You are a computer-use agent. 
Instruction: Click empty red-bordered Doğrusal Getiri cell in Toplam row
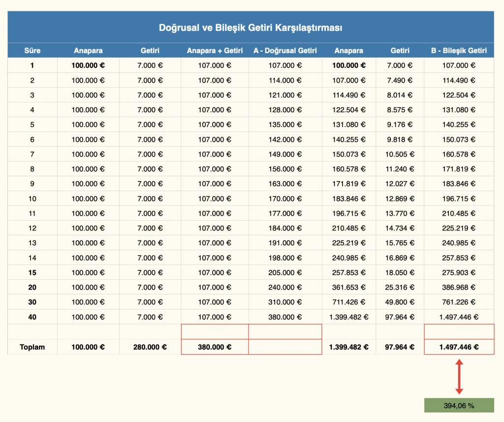tap(285, 347)
